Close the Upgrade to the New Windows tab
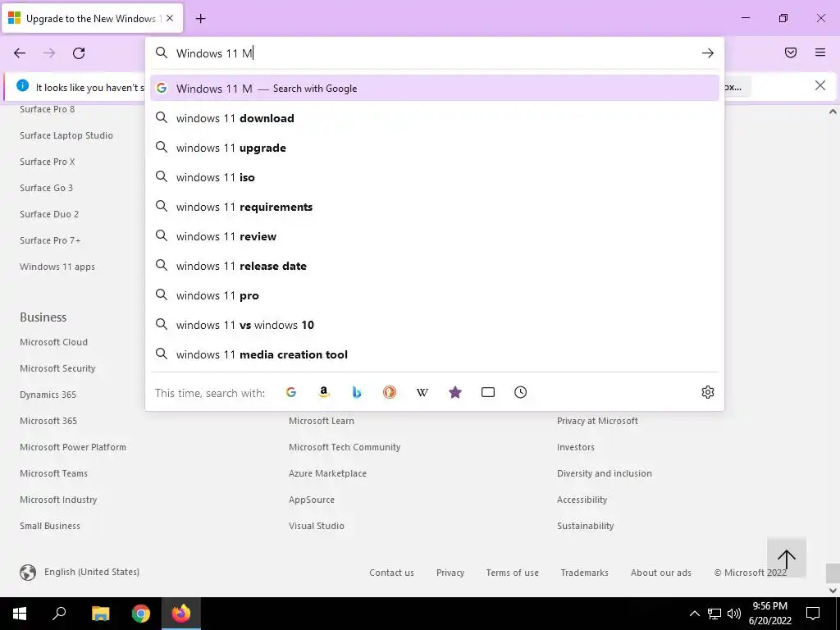Viewport: 840px width, 630px height. tap(170, 18)
